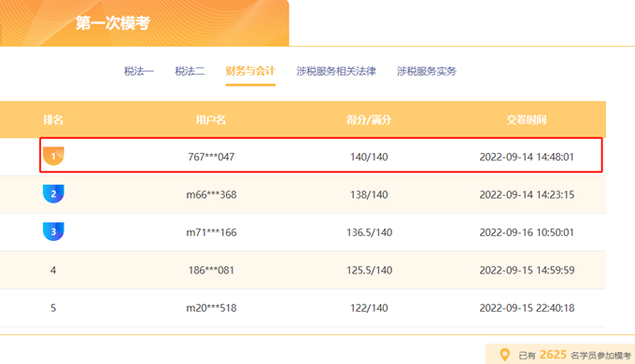Click submission time 2022-09-14 14:48:01
The image size is (635, 364).
tap(527, 157)
